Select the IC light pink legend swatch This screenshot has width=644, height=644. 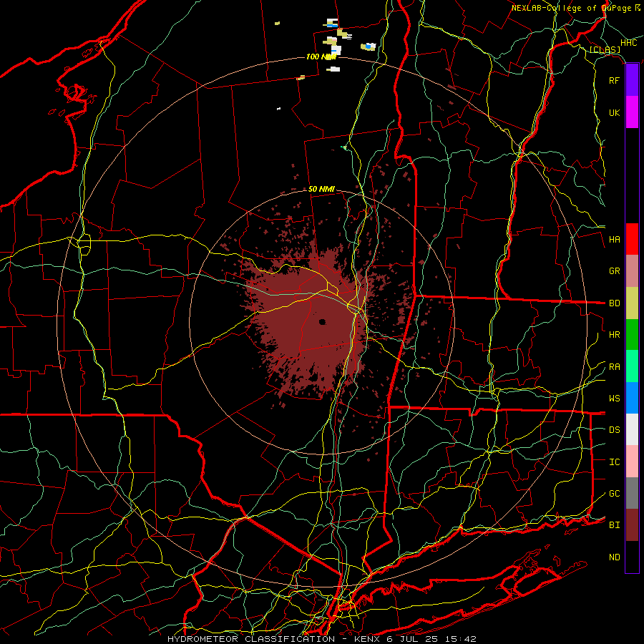[632, 462]
